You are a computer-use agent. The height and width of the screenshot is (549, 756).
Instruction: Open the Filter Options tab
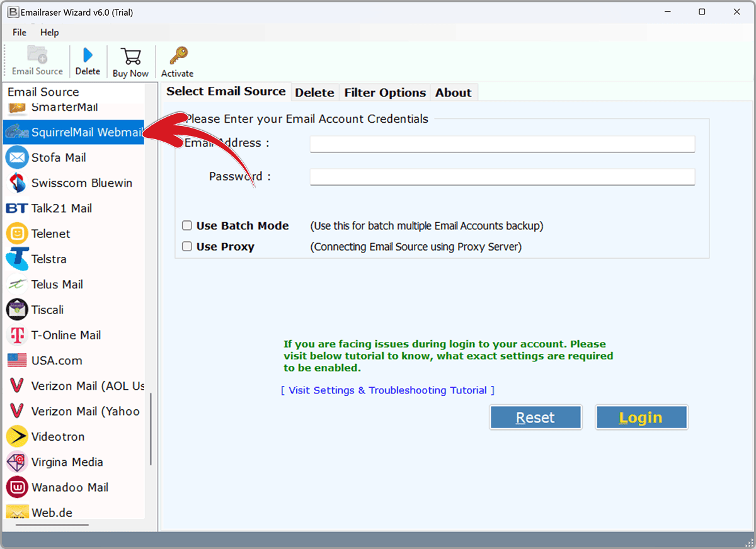point(385,93)
